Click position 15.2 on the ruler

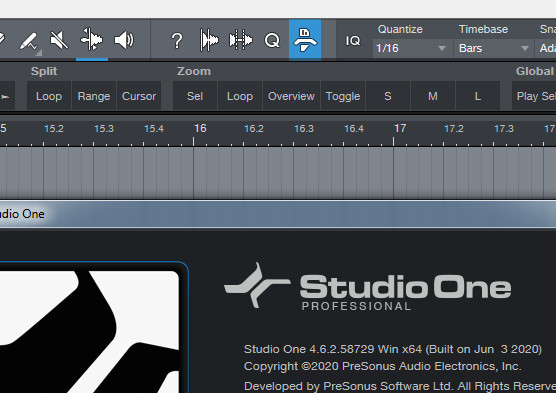[54, 129]
